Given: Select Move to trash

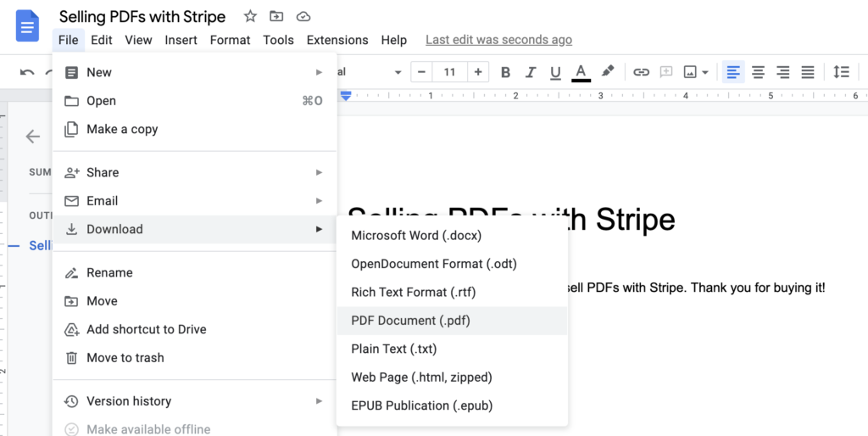Looking at the screenshot, I should click(x=195, y=357).
